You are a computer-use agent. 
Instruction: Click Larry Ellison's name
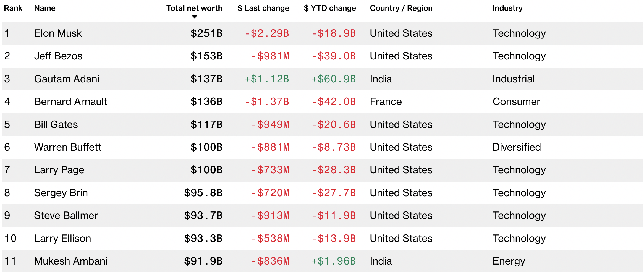click(62, 239)
